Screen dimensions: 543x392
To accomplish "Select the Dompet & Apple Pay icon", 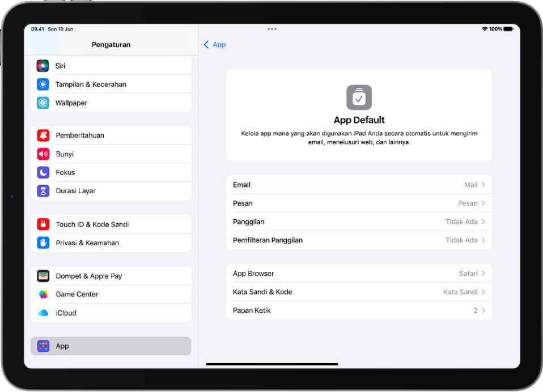I will point(44,276).
